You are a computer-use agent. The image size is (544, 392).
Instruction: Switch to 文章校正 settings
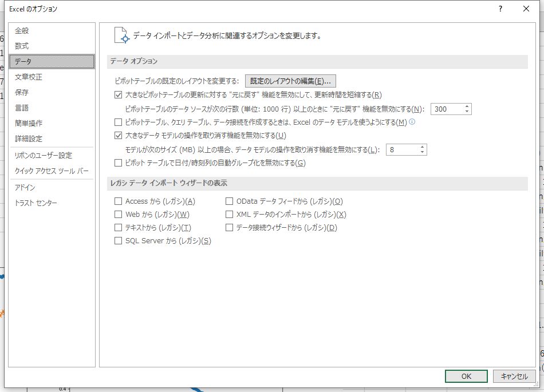coord(52,77)
